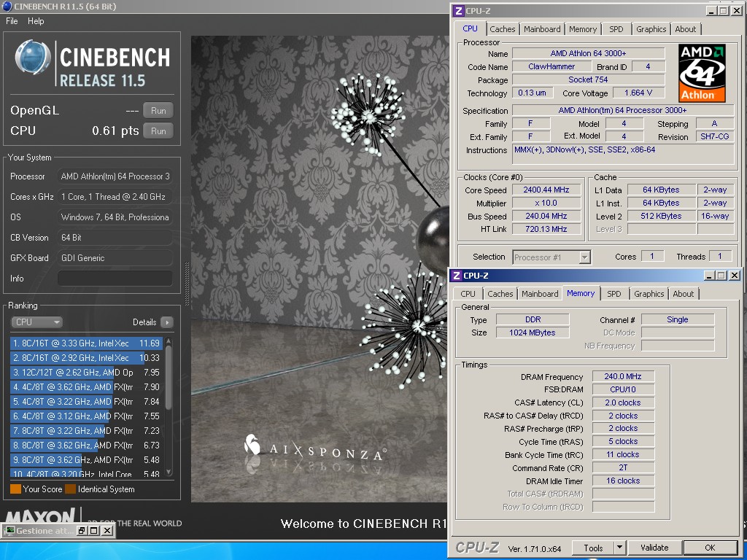Restore the Gestione att... minimized window
This screenshot has height=560, width=747.
point(82,531)
